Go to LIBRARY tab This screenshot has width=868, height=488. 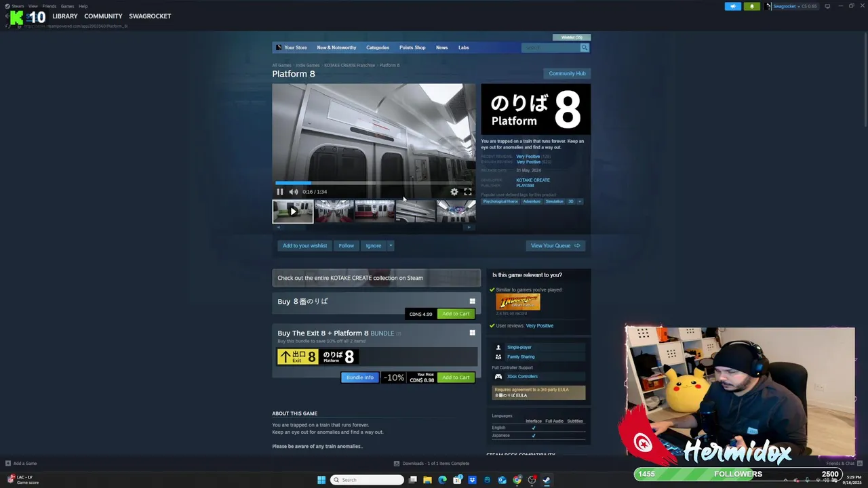tap(65, 16)
